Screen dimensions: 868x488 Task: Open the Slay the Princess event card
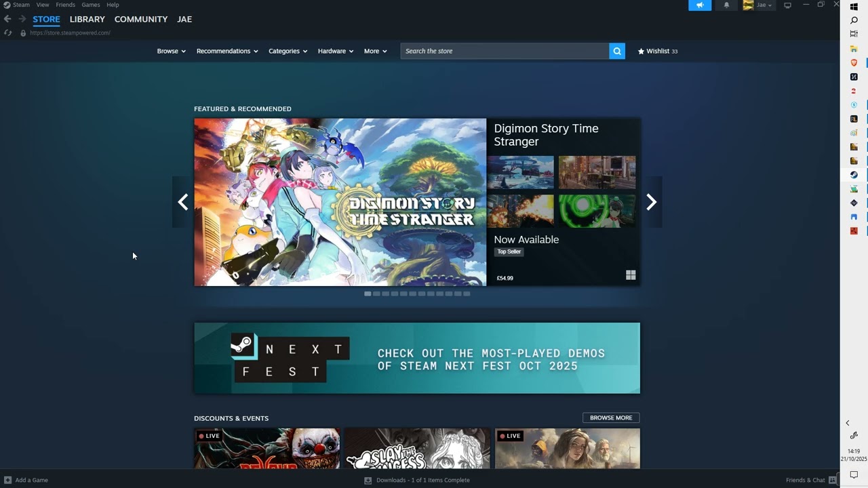(416, 448)
